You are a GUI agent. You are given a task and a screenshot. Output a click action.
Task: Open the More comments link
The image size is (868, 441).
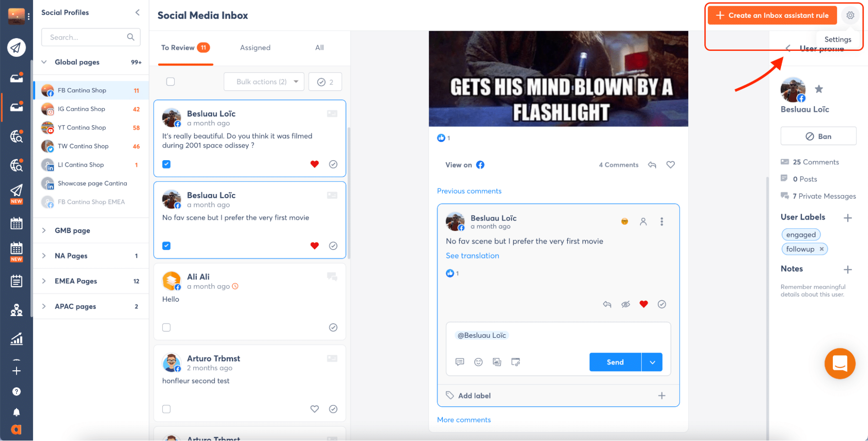tap(464, 420)
